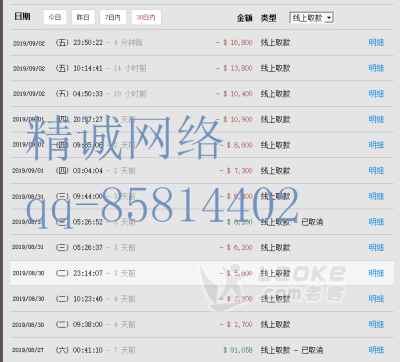Click the dropdown arrow beside 线上取款
The image size is (400, 362).
(x=329, y=18)
